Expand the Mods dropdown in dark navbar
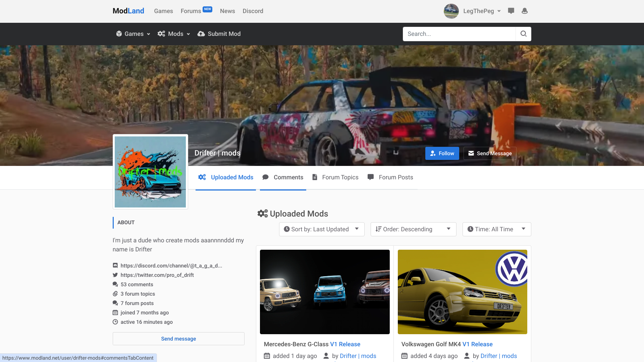This screenshot has width=644, height=362. [x=174, y=34]
